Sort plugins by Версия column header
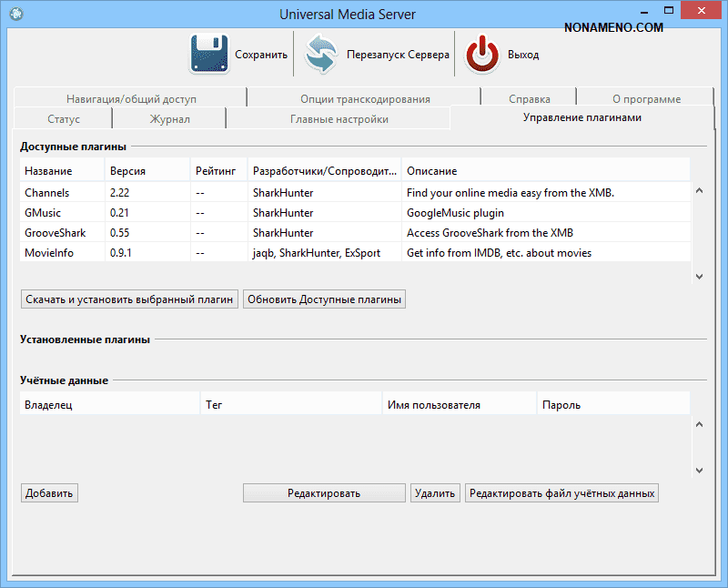Image resolution: width=728 pixels, height=588 pixels. pyautogui.click(x=127, y=171)
